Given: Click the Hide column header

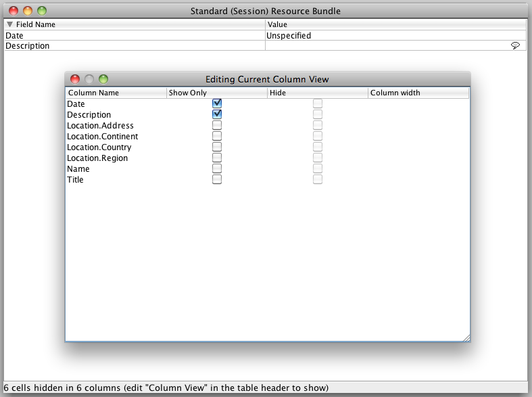Looking at the screenshot, I should (x=318, y=93).
